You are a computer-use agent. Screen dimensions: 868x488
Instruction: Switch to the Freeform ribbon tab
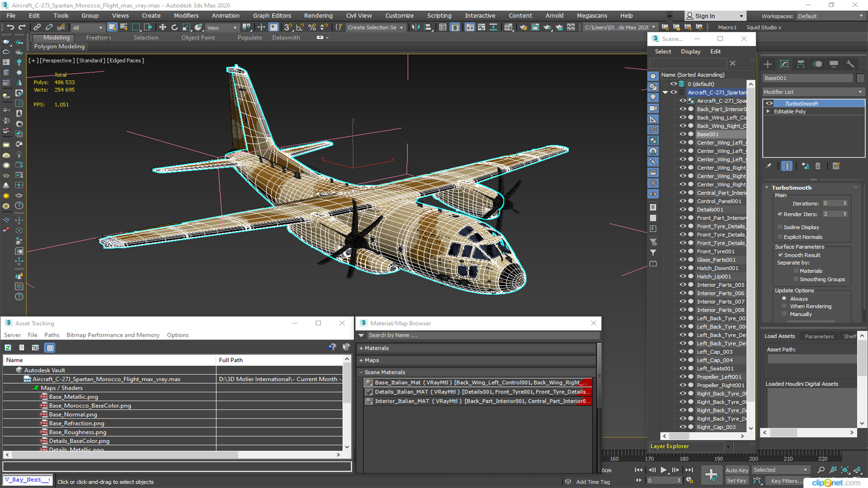[98, 38]
